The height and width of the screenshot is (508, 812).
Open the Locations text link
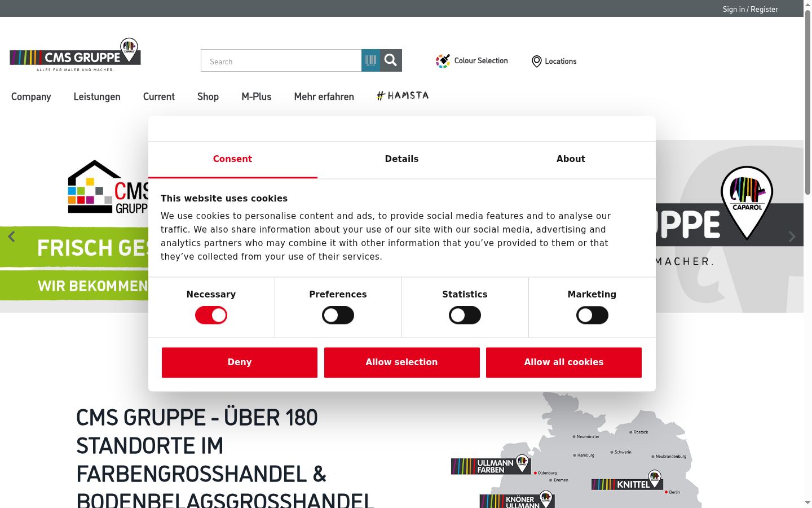[x=561, y=61]
